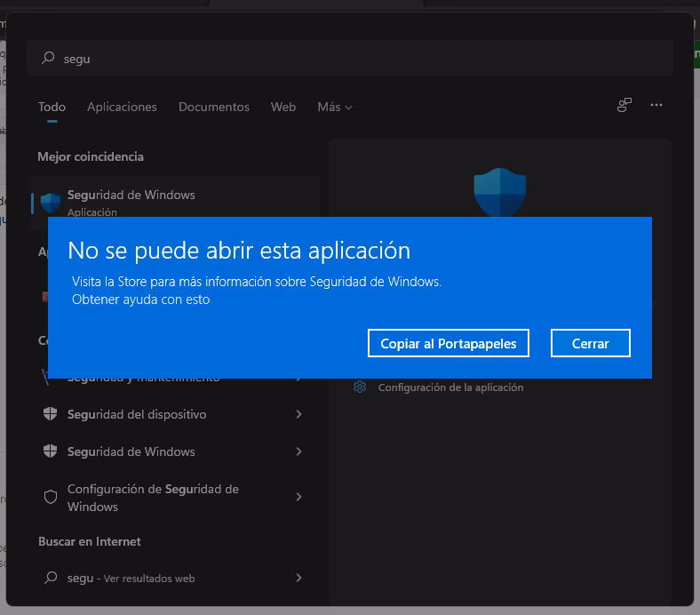The image size is (700, 615).
Task: Click the search box containing 'segu'
Action: point(349,58)
